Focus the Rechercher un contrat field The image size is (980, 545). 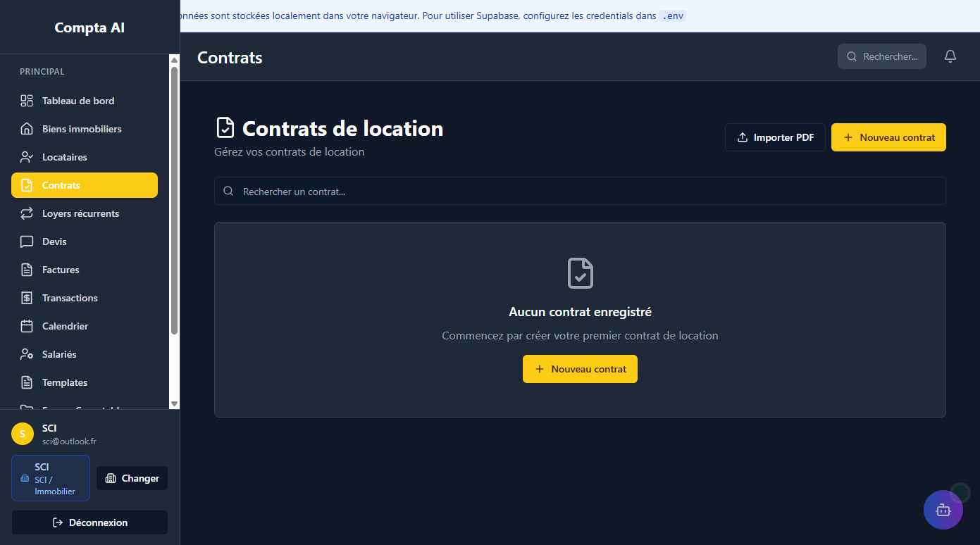click(x=579, y=191)
